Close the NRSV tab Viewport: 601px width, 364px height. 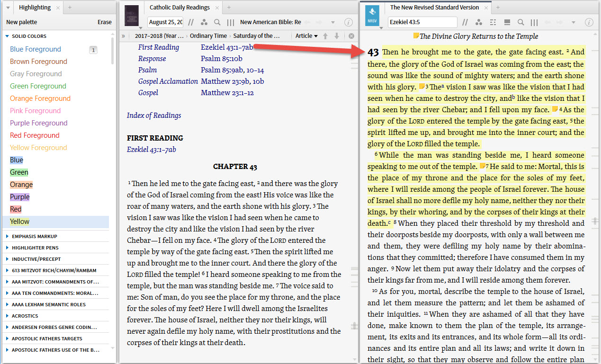point(486,8)
